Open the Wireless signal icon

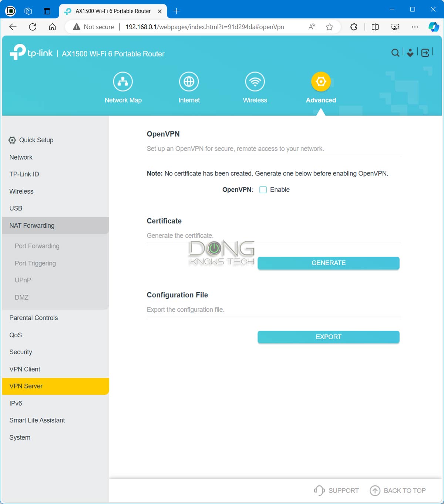click(x=255, y=81)
